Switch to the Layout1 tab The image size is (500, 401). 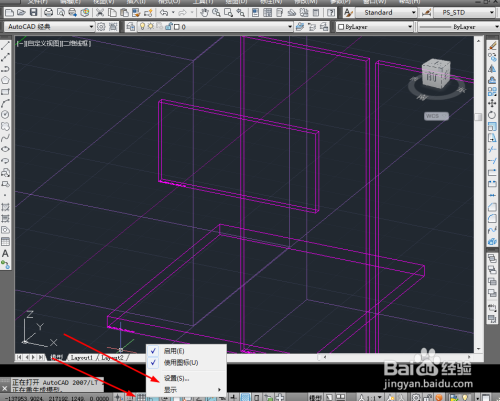coord(81,357)
